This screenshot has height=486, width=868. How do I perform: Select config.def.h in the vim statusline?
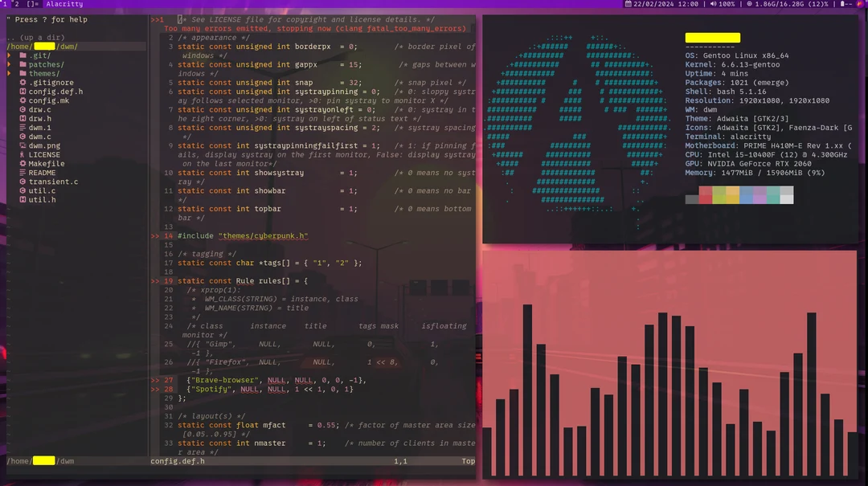pyautogui.click(x=178, y=461)
